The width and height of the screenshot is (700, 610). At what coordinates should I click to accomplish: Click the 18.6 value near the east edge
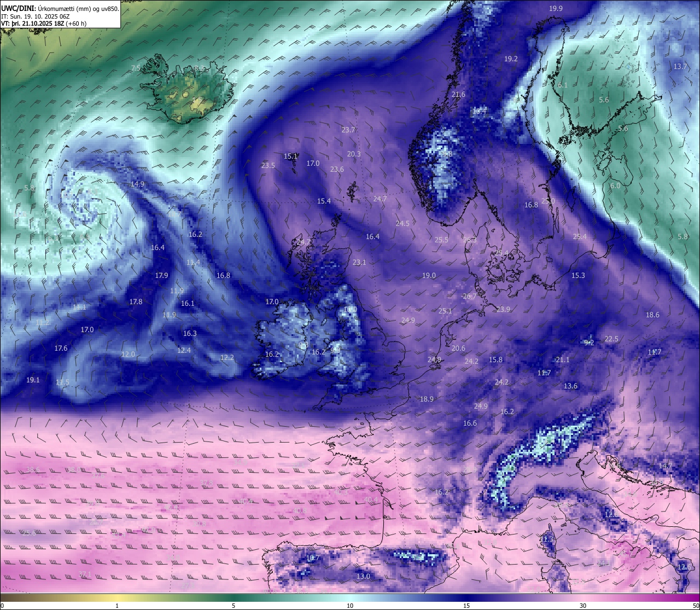(x=652, y=315)
